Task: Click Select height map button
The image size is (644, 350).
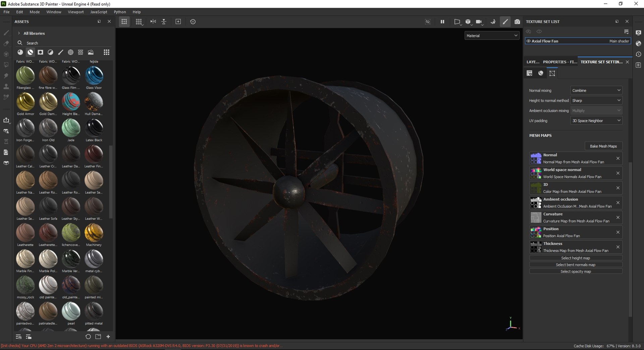Action: pos(576,258)
